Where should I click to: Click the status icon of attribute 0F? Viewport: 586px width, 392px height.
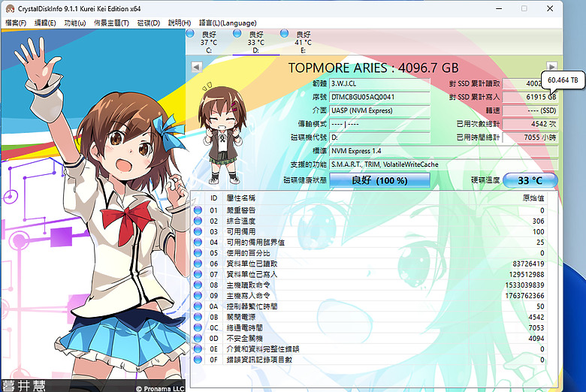point(198,360)
